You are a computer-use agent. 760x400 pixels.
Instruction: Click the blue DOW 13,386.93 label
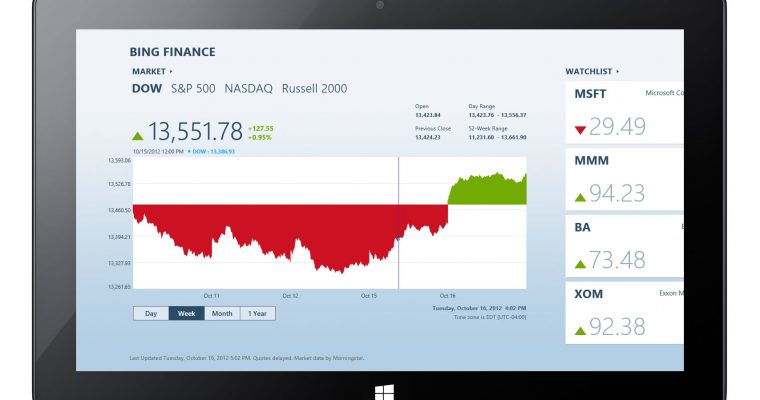click(x=211, y=152)
